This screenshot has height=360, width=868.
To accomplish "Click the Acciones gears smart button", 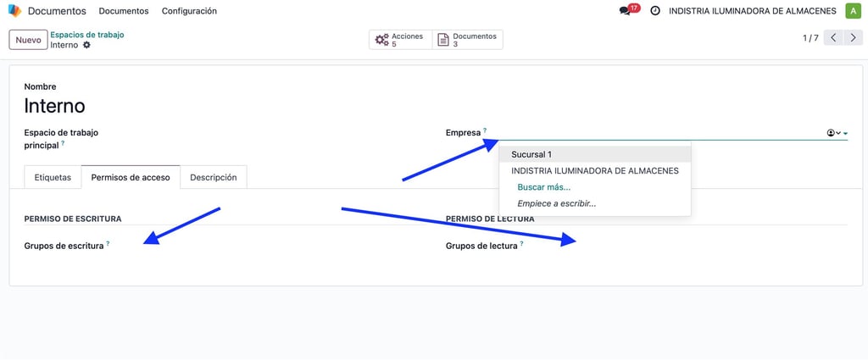I will 400,40.
